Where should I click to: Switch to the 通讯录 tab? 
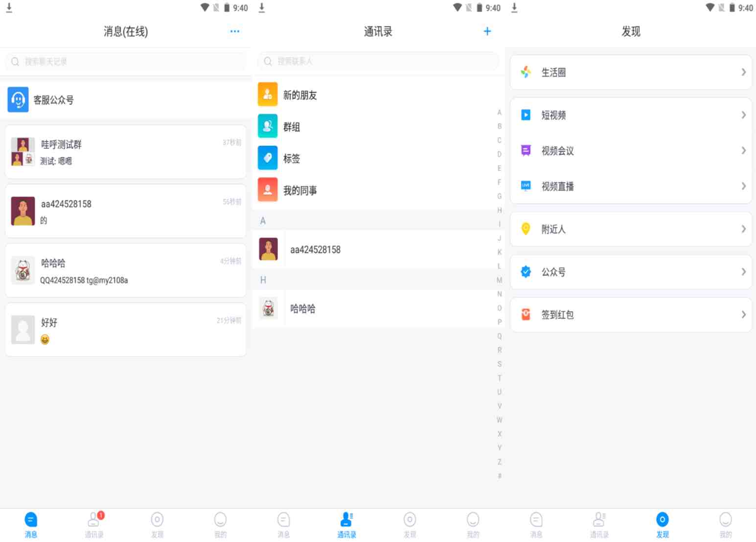(346, 524)
